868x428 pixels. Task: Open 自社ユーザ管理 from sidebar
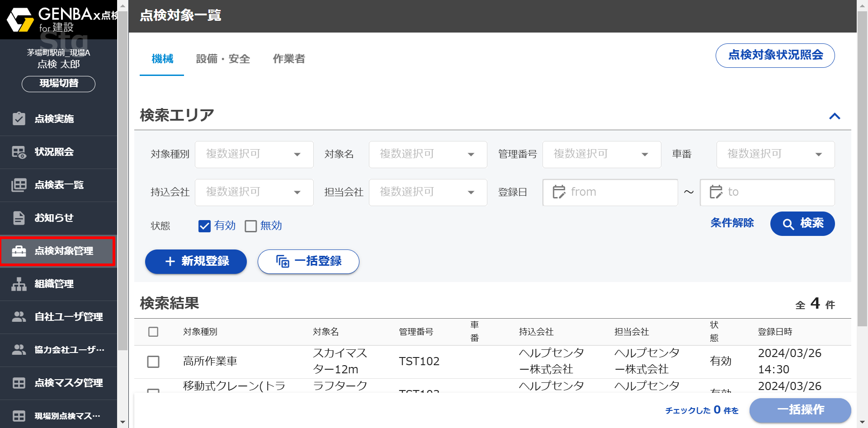pos(19,317)
